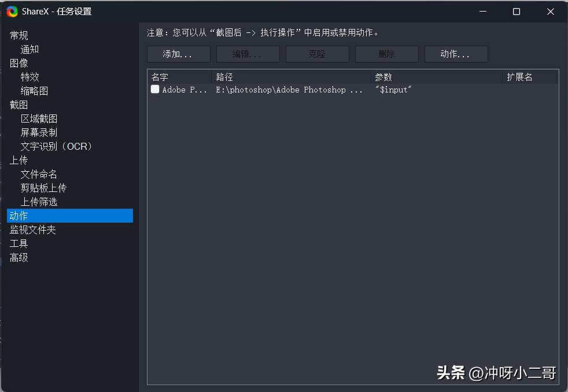Select 通知 in the settings sidebar
Image resolution: width=568 pixels, height=392 pixels.
(29, 49)
